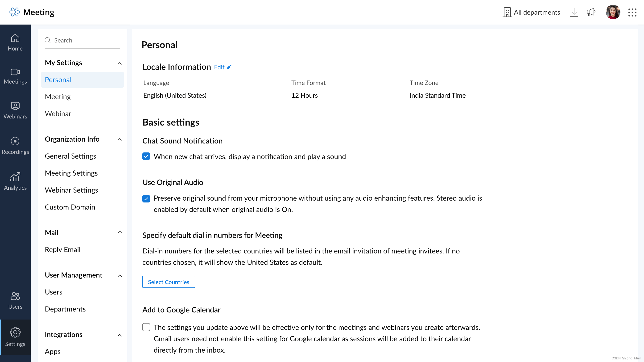The width and height of the screenshot is (644, 362).
Task: Enable the Add to Google Calendar checkbox
Action: pyautogui.click(x=146, y=327)
